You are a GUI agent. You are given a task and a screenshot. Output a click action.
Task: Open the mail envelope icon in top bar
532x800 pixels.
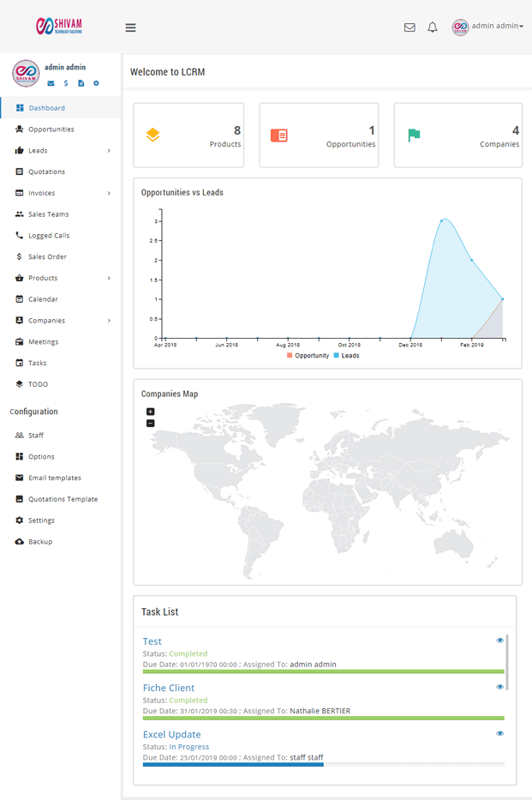(x=409, y=27)
